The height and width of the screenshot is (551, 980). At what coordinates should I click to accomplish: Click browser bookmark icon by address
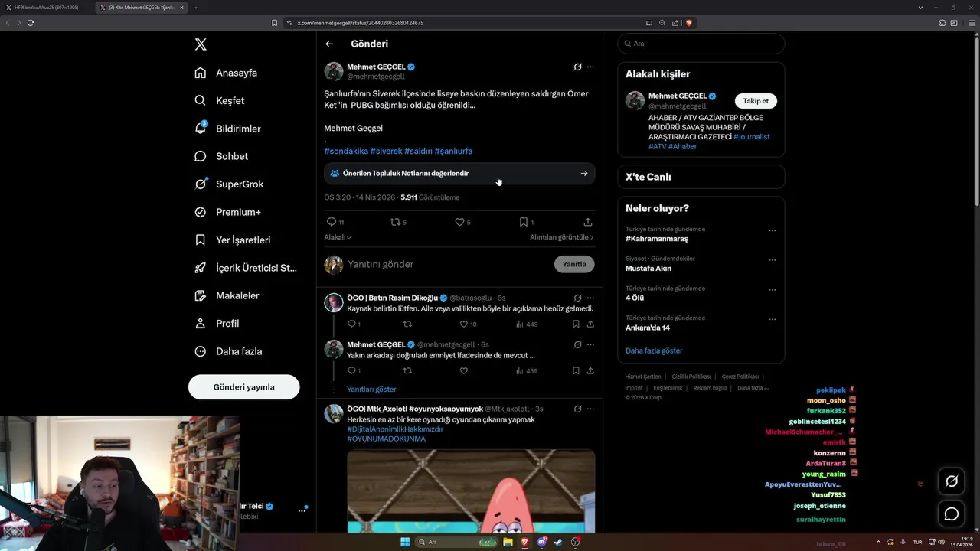click(274, 23)
